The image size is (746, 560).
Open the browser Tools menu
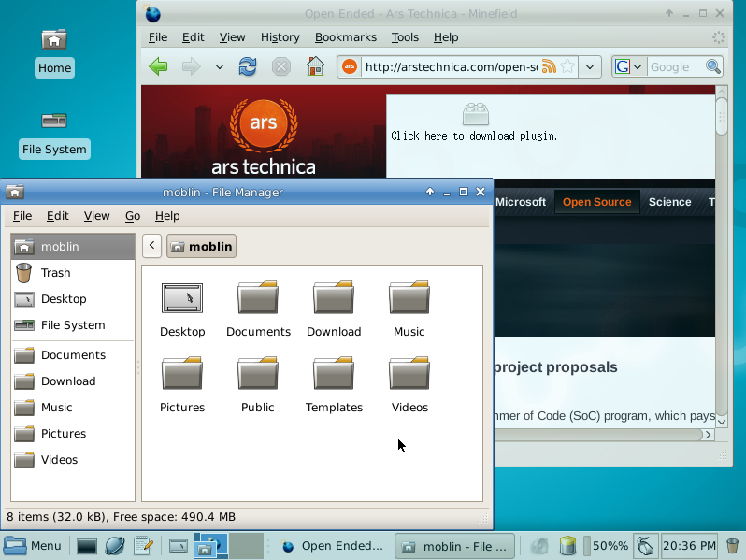click(x=405, y=37)
